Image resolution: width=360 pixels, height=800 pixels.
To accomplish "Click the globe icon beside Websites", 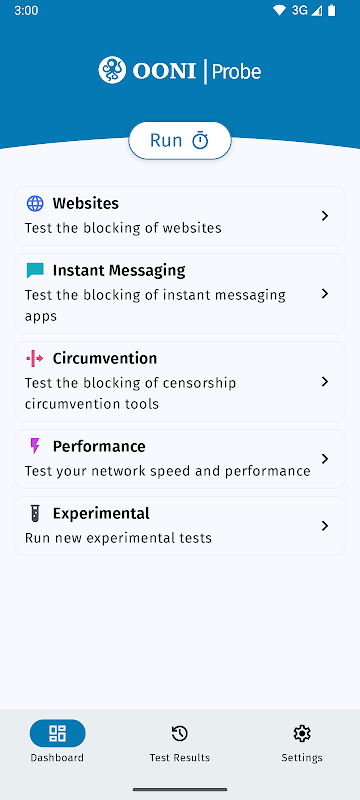I will [x=35, y=204].
